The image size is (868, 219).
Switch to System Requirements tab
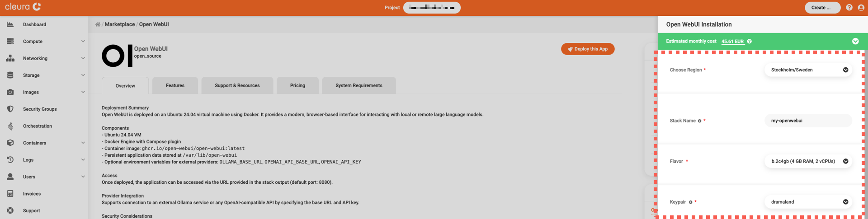pos(359,85)
